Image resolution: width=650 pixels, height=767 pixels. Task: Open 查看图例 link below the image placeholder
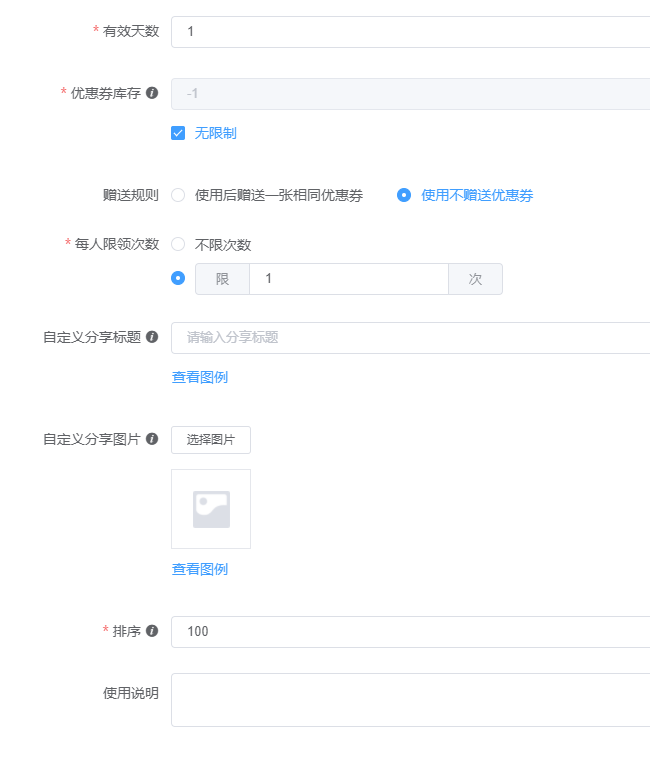coord(200,569)
